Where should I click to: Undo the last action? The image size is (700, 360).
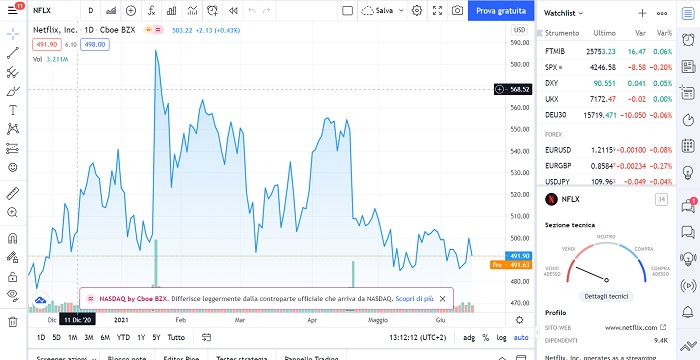252,11
